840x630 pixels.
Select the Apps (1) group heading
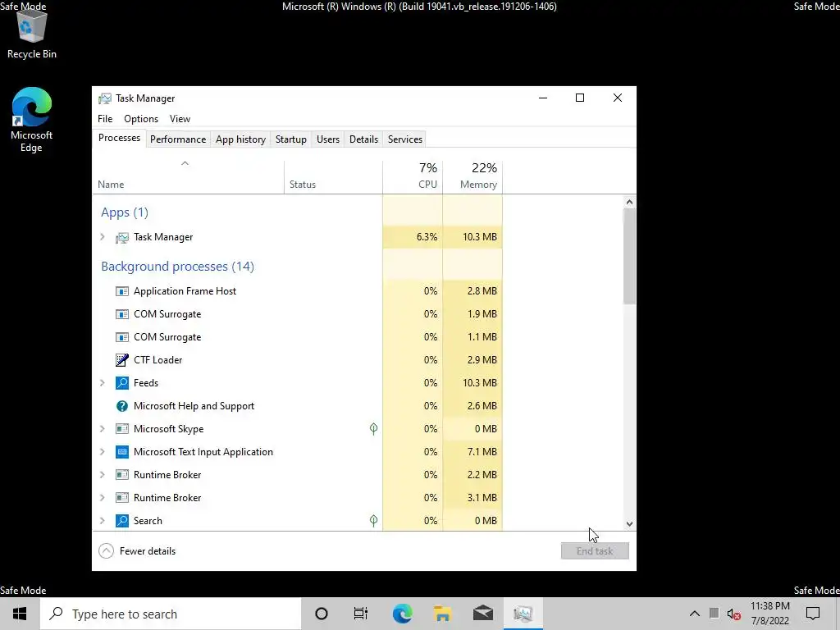pyautogui.click(x=125, y=212)
